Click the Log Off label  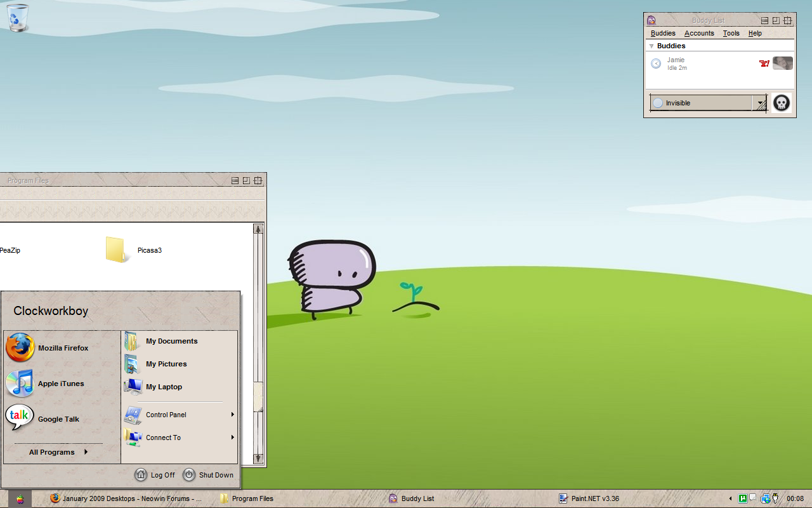(x=163, y=475)
